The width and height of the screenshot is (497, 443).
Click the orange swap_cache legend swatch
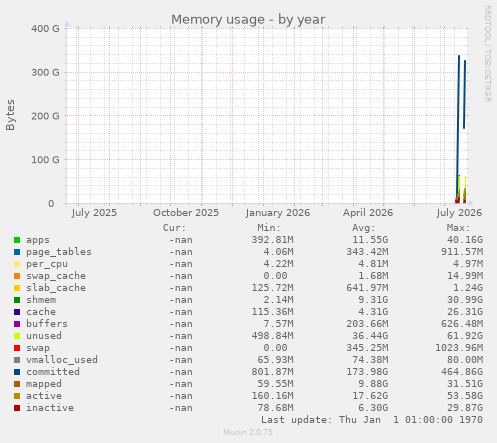tap(17, 276)
